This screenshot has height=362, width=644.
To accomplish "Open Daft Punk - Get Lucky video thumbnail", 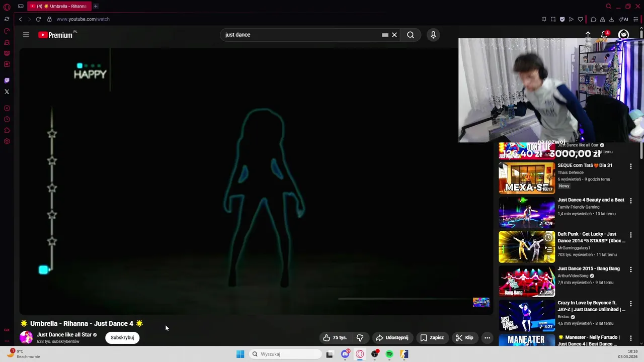I will [x=526, y=247].
